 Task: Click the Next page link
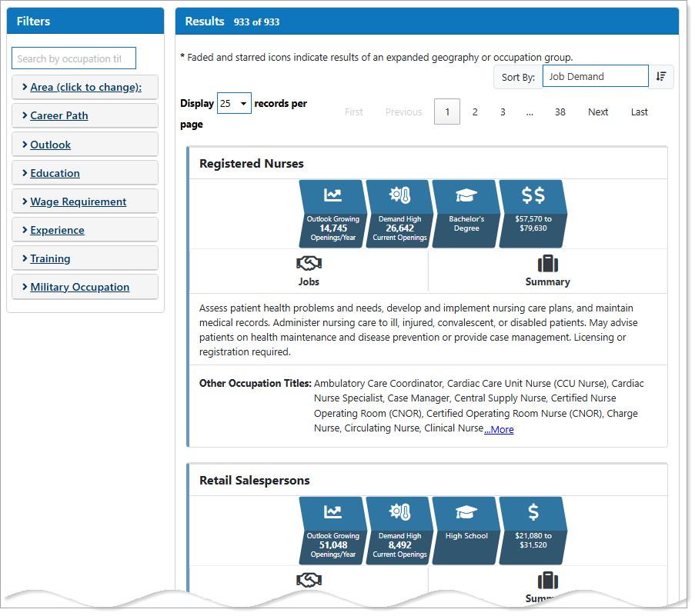[598, 112]
